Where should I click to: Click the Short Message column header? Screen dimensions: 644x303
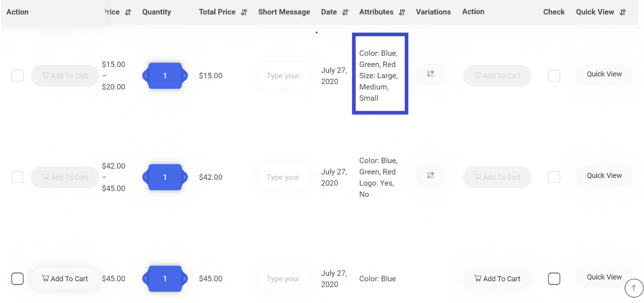pos(284,12)
